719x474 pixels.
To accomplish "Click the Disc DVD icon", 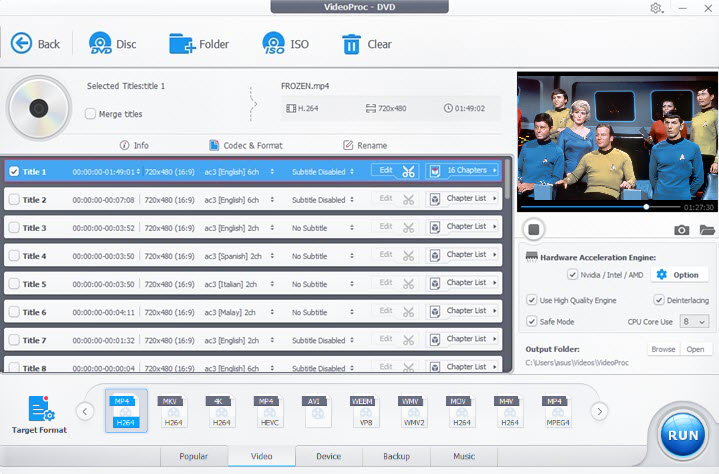I will pos(100,43).
